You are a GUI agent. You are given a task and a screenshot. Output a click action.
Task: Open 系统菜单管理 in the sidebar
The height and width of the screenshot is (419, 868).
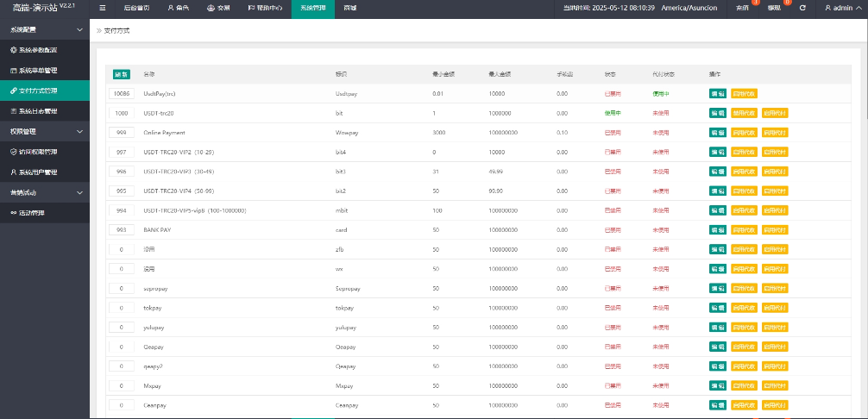45,70
